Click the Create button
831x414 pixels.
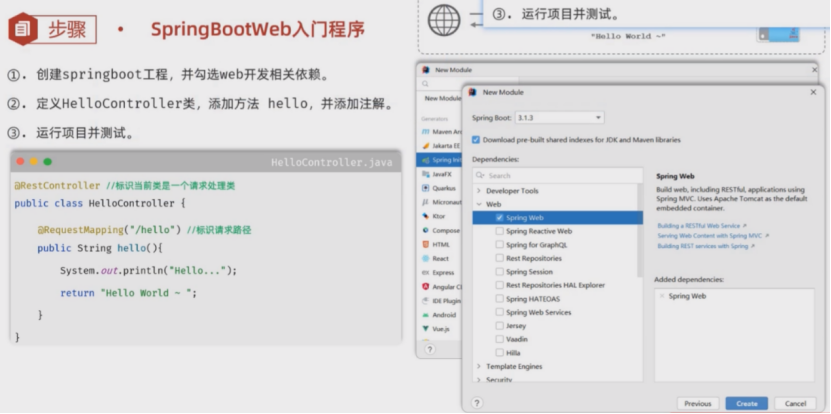747,404
